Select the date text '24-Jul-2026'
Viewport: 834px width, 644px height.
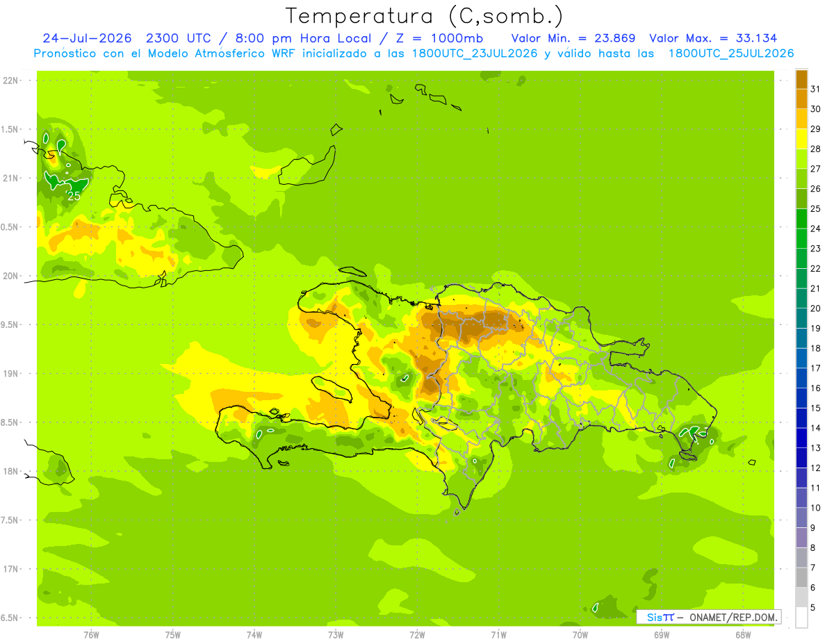[88, 38]
